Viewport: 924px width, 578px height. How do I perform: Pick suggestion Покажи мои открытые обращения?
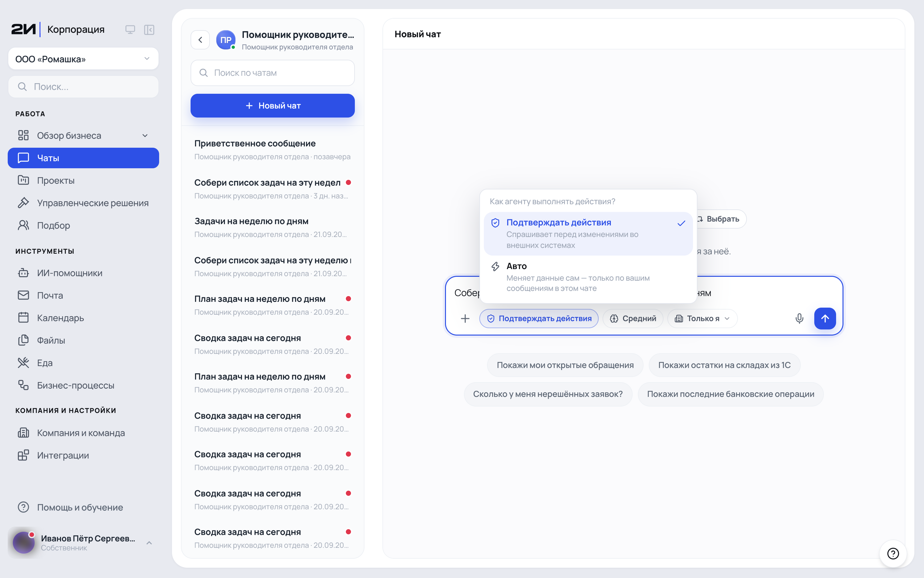[565, 365]
